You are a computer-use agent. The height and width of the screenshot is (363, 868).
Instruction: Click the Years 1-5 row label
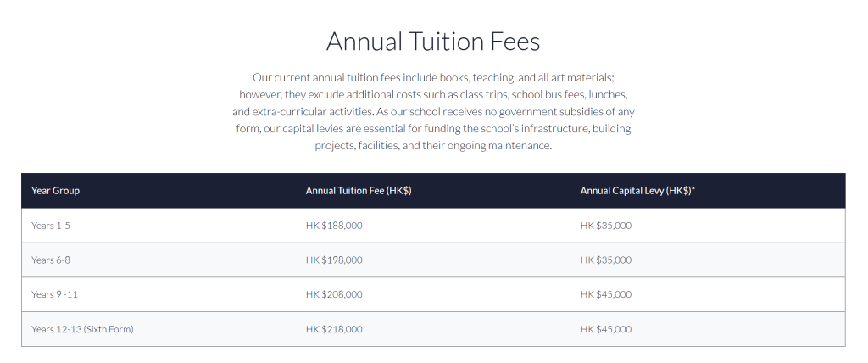click(x=57, y=226)
